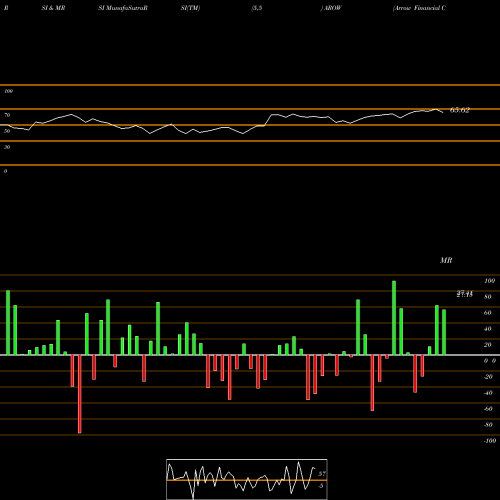Click the '(5,5' parameter text
The image size is (500, 500).
pyautogui.click(x=257, y=8)
